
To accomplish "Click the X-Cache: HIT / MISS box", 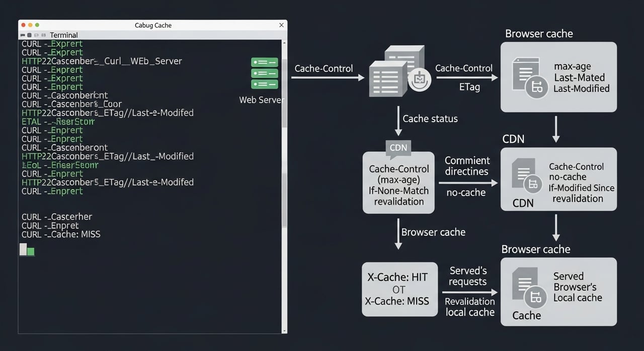I will (x=399, y=289).
